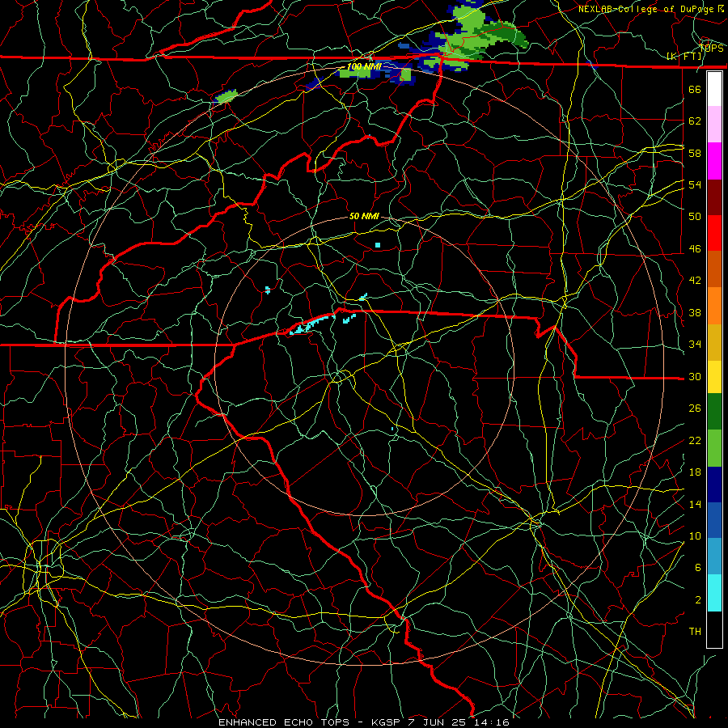The width and height of the screenshot is (728, 728).
Task: Click the 100 NMI range ring label
Action: tap(364, 66)
